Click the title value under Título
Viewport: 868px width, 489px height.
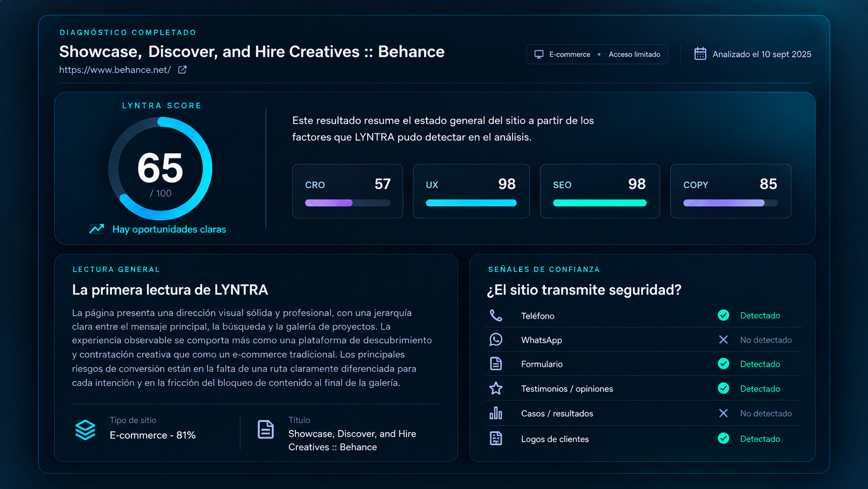tap(352, 440)
